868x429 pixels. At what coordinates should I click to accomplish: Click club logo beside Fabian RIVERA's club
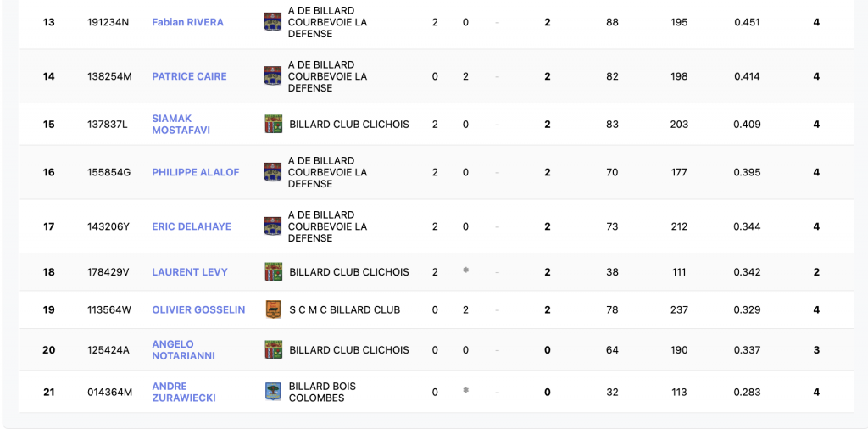273,22
